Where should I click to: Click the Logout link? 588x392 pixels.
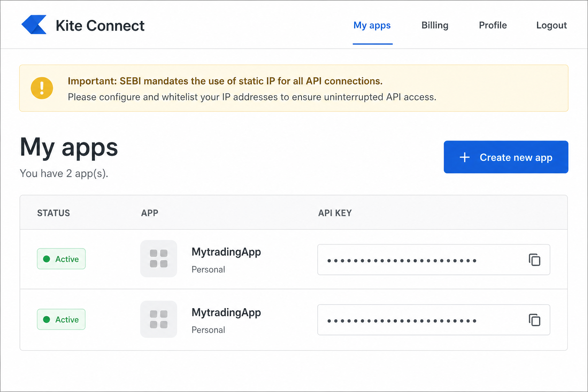pos(551,25)
